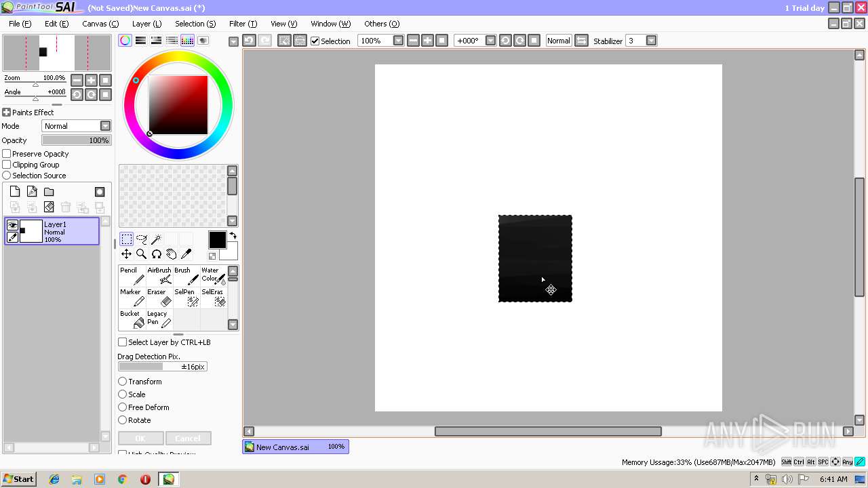The image size is (868, 488).
Task: Switch to New Canvas.sai tab
Action: [296, 447]
